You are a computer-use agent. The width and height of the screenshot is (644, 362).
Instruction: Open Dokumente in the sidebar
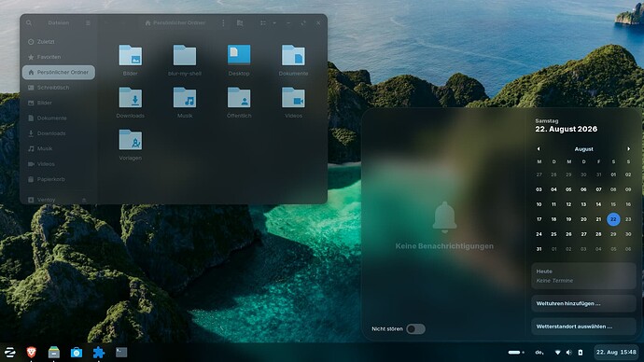59,118
